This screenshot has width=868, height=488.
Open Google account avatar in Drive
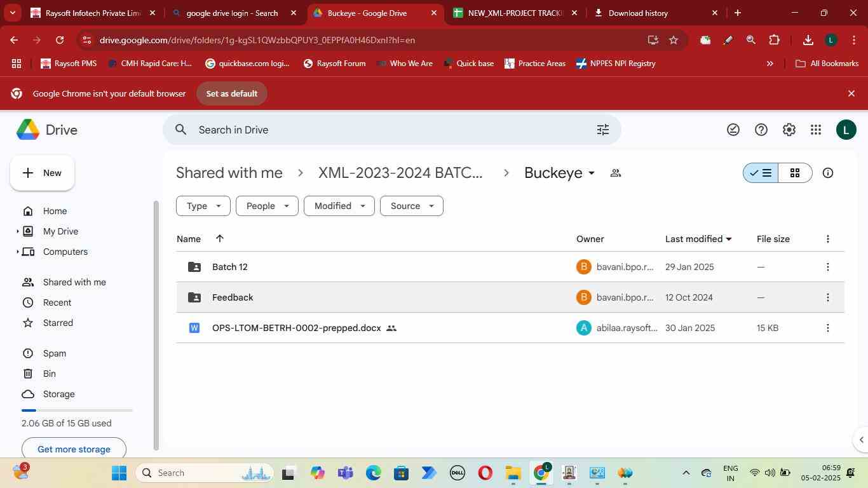846,130
